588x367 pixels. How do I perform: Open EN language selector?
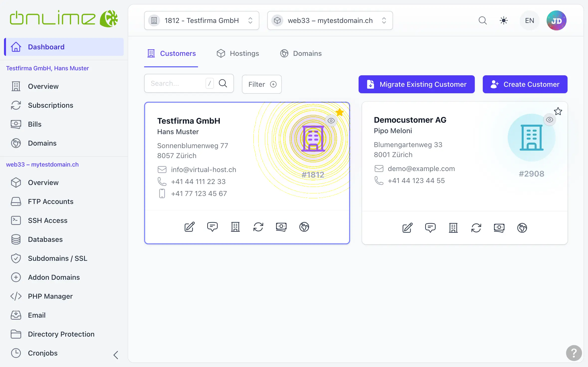point(530,20)
